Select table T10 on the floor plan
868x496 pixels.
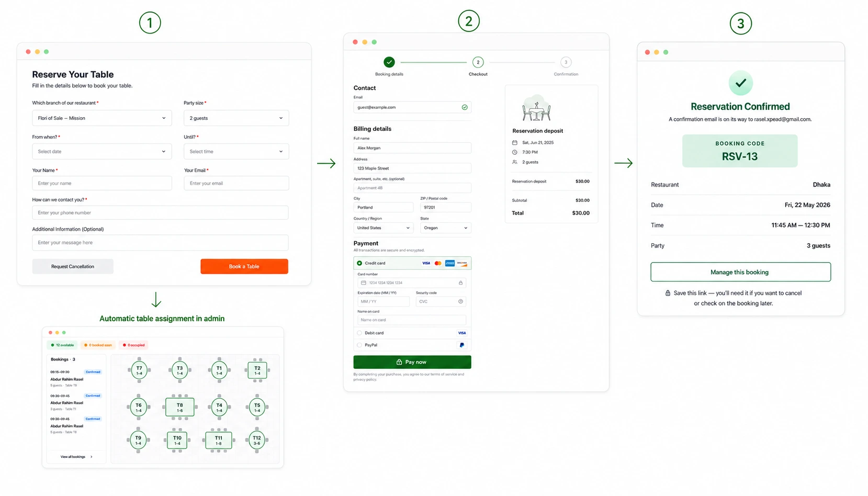177,440
